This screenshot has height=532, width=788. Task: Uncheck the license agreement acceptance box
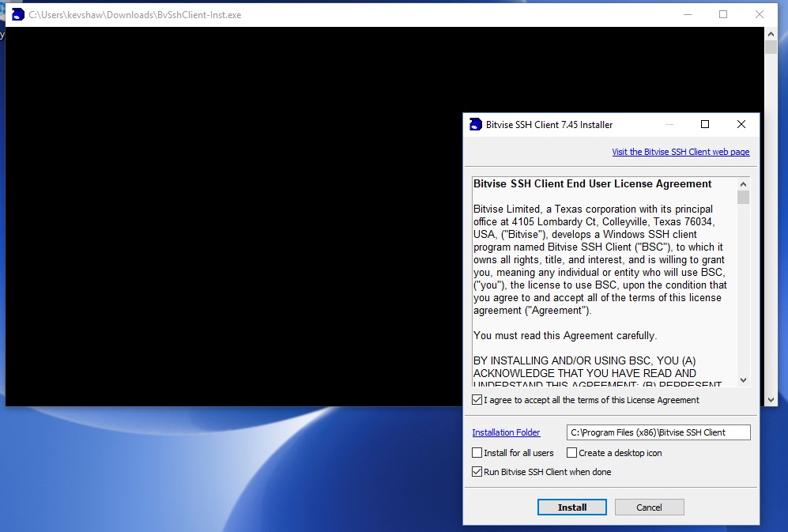click(476, 399)
